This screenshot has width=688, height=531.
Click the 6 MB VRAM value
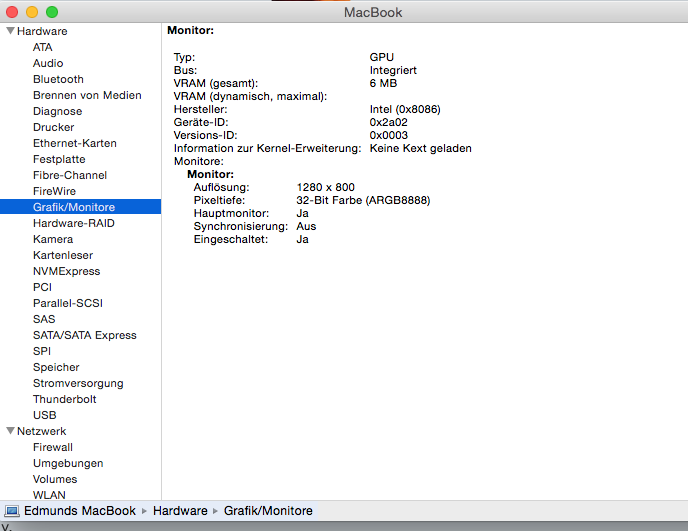click(383, 83)
